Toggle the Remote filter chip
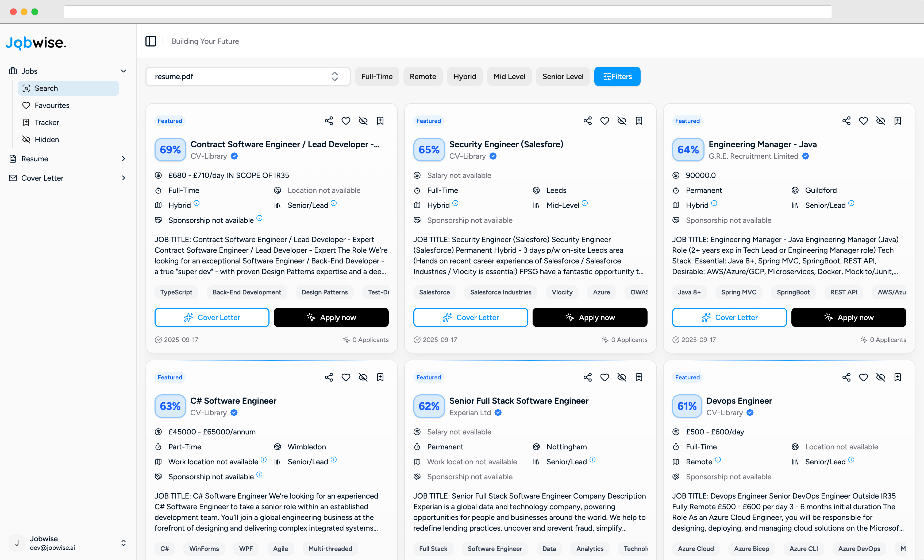 point(423,76)
